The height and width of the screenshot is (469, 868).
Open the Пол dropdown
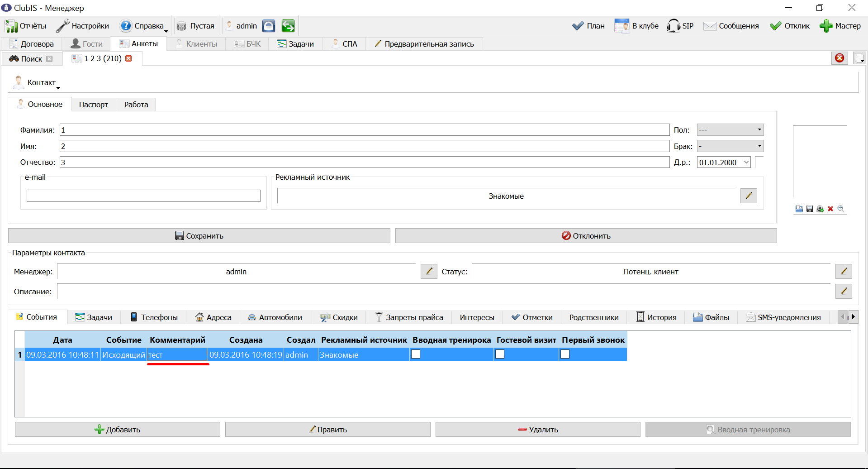pyautogui.click(x=730, y=130)
